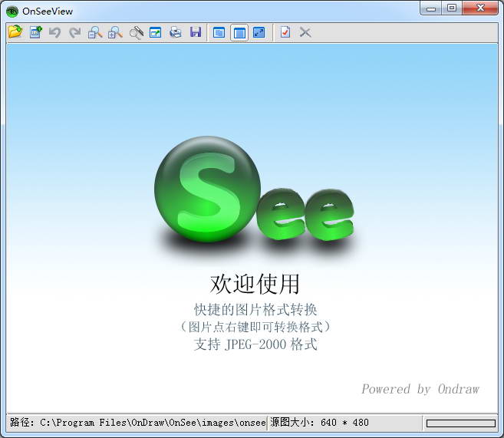Click the thumbnail browser icon with green plus
Image resolution: width=504 pixels, height=438 pixels.
pos(36,32)
